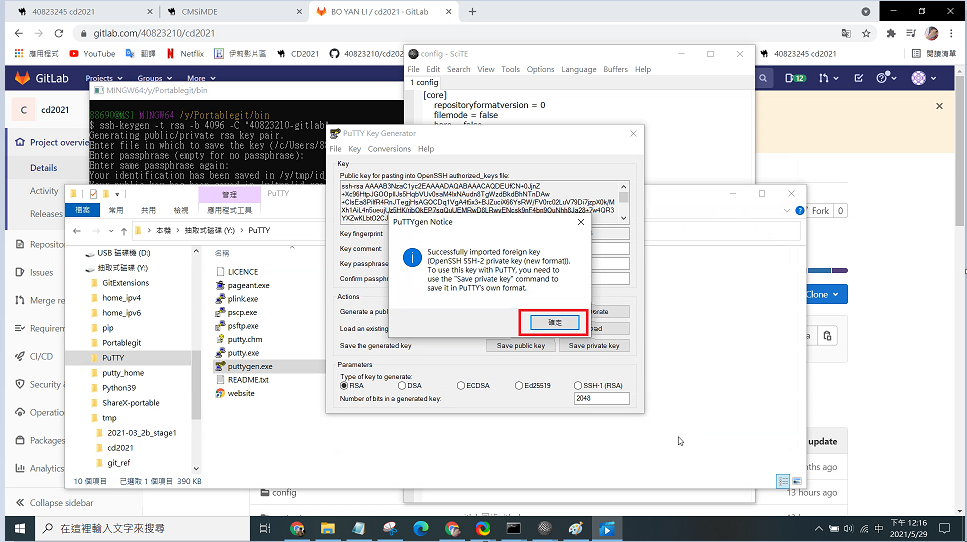Screen dimensions: 967x542
Task: Open Conversions menu in PuTTYgen
Action: point(389,149)
